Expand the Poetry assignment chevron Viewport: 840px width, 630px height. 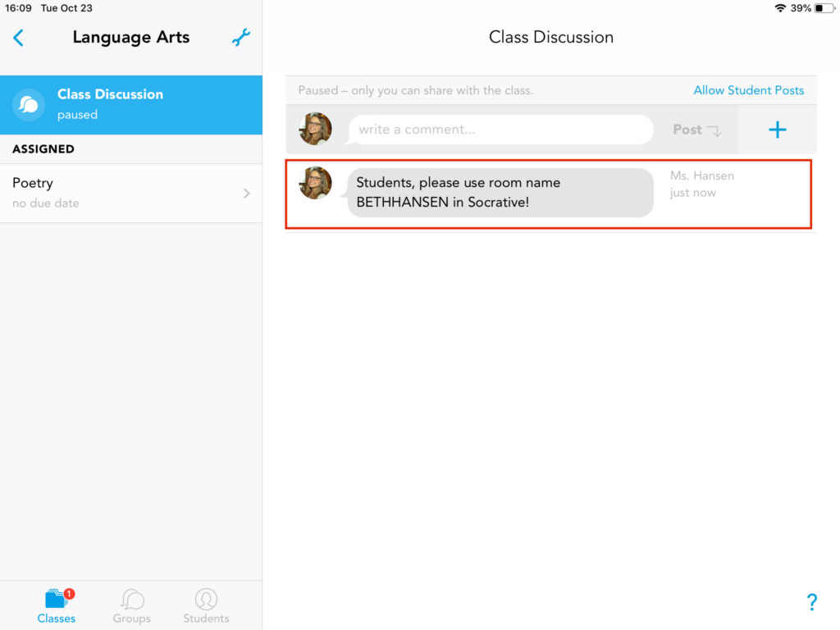click(x=246, y=194)
